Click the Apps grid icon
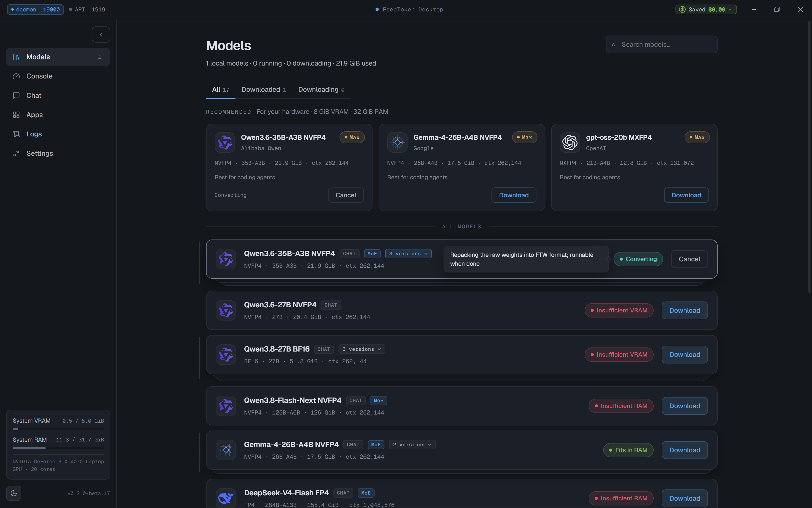The height and width of the screenshot is (508, 812). point(16,115)
